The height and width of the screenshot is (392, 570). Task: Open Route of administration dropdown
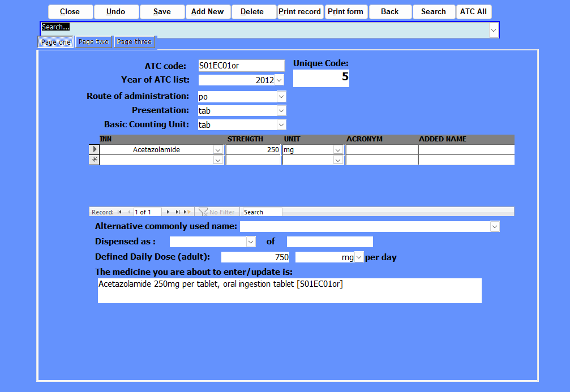click(281, 97)
